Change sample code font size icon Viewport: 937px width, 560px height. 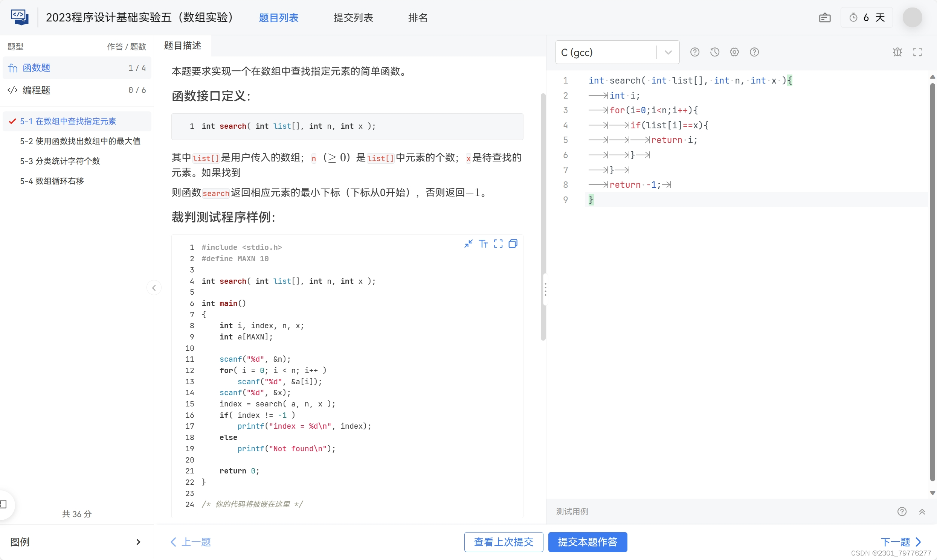pyautogui.click(x=483, y=244)
